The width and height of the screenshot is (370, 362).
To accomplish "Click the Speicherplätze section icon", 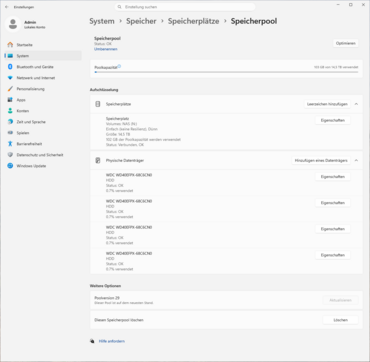I will coord(98,104).
